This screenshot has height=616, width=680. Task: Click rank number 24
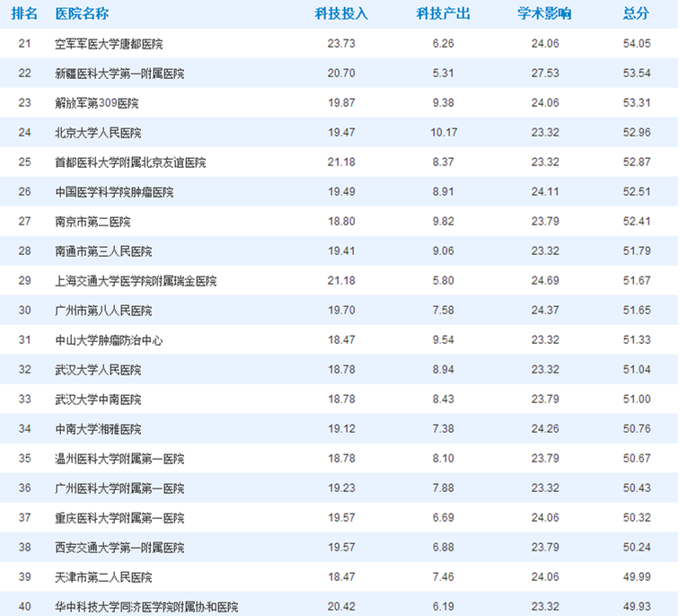pos(25,132)
